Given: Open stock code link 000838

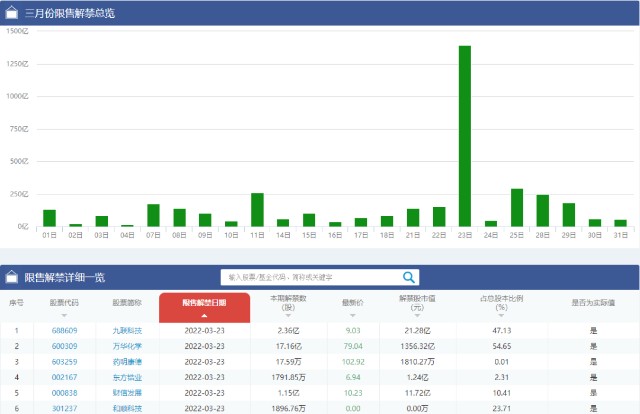Looking at the screenshot, I should pyautogui.click(x=64, y=393).
